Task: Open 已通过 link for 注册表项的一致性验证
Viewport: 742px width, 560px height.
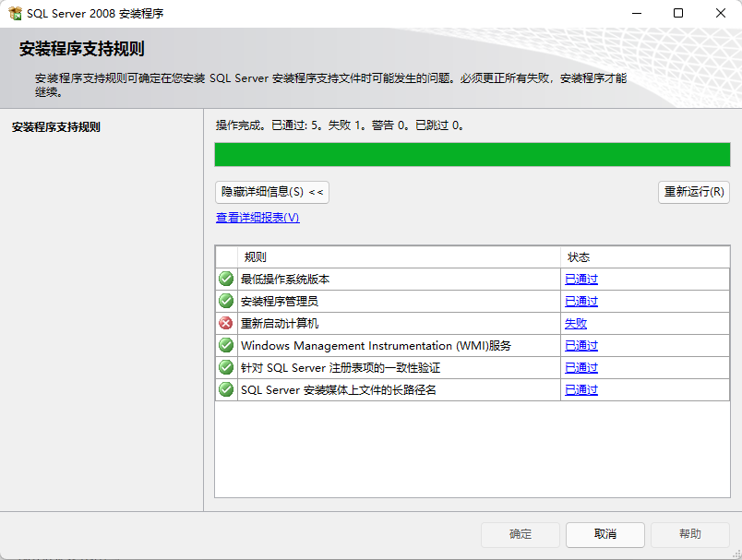Action: pos(581,367)
